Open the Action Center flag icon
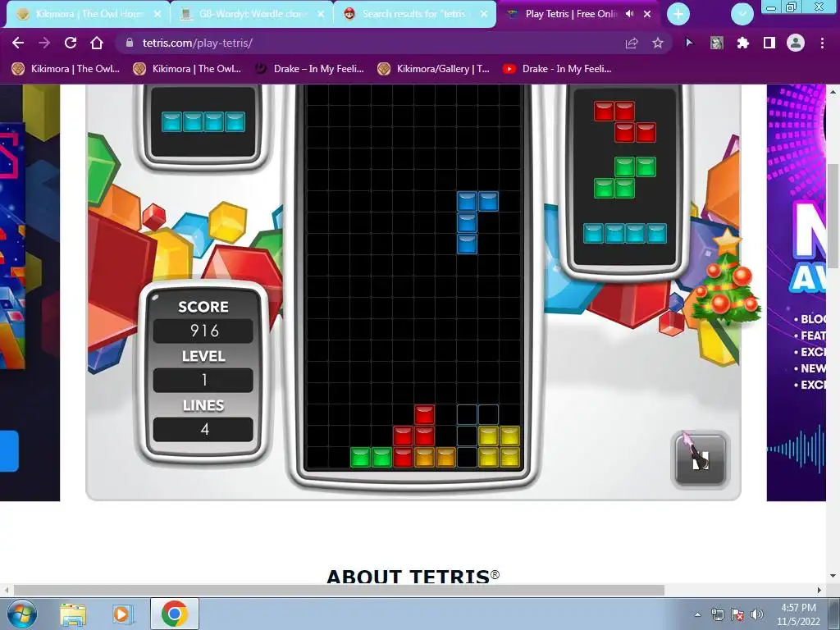Screen dimensions: 840x630 [x=737, y=614]
